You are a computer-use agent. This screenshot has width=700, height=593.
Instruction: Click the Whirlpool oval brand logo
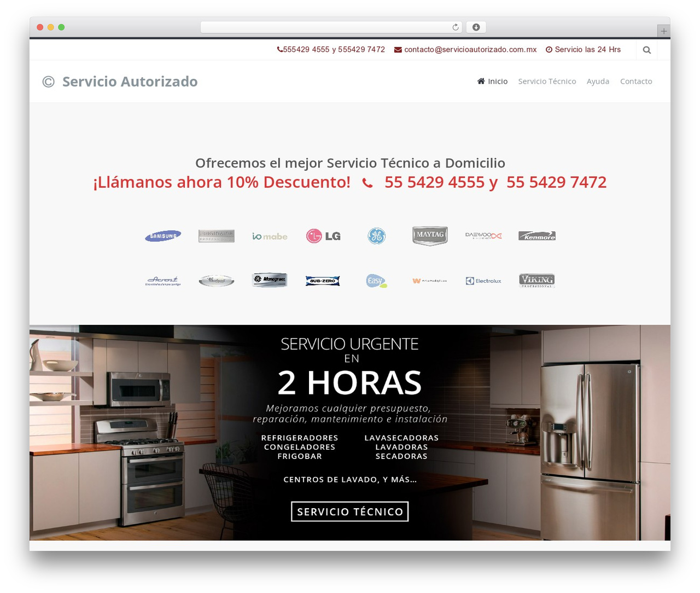pyautogui.click(x=217, y=281)
